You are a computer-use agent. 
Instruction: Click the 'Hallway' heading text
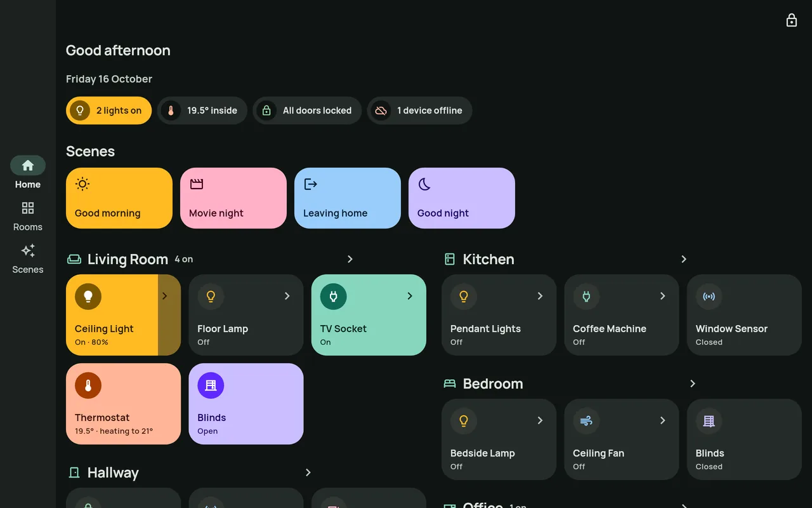[x=113, y=472]
